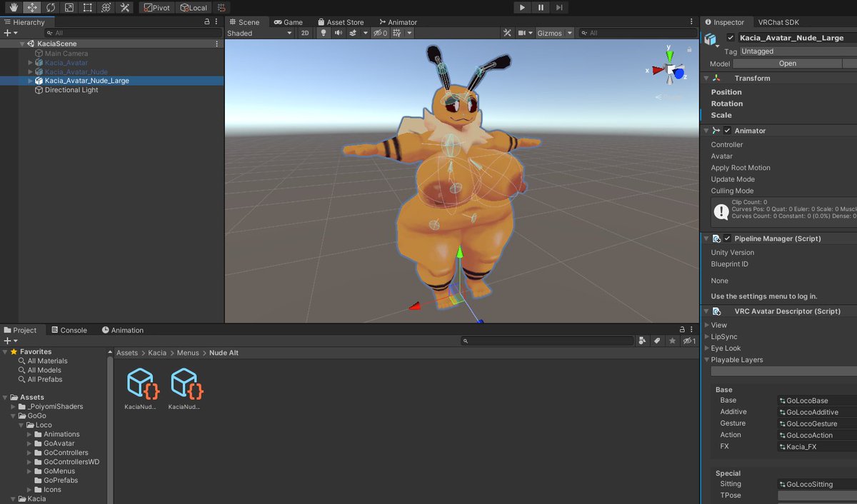
Task: Select the Move tool
Action: point(32,7)
